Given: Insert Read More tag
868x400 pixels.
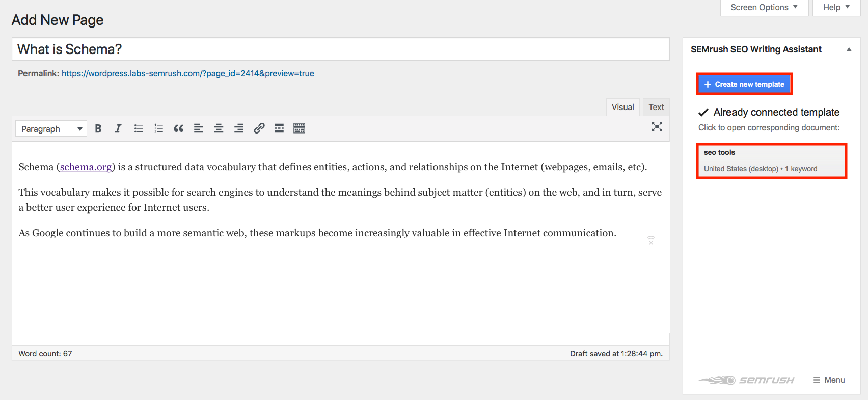Looking at the screenshot, I should click(279, 128).
